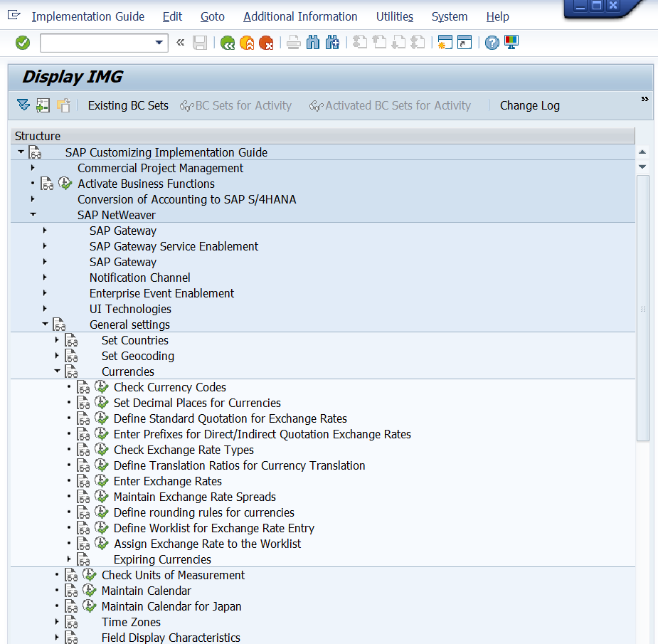Expand the Notification Channel node
Viewport: 658px width, 644px height.
pyautogui.click(x=45, y=277)
